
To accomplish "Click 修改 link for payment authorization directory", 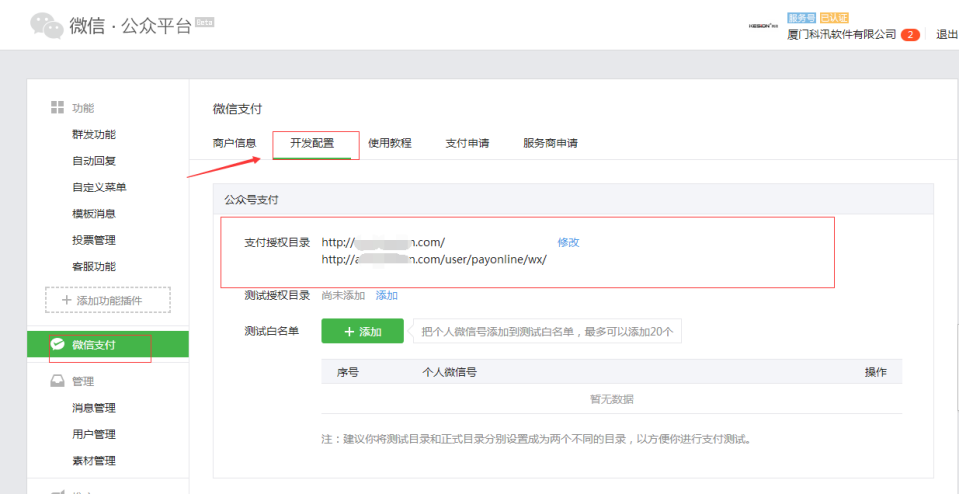I will [568, 242].
